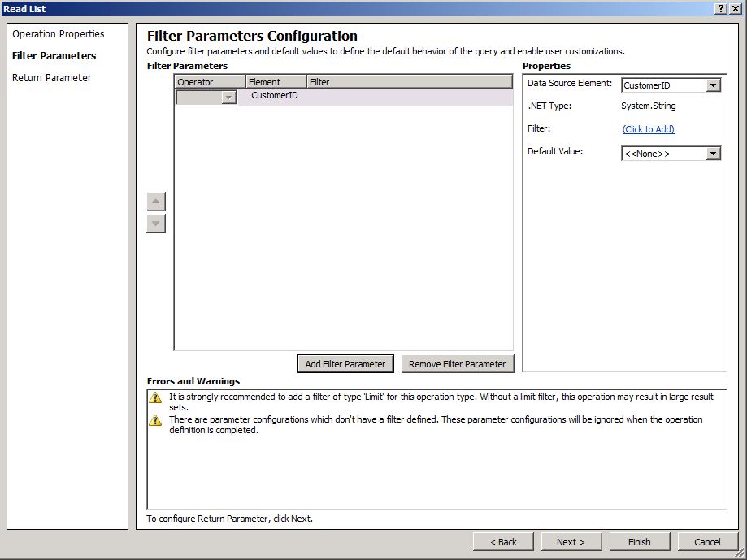Screen dimensions: 747x560
Task: Close the Read List dialog
Action: click(x=736, y=9)
